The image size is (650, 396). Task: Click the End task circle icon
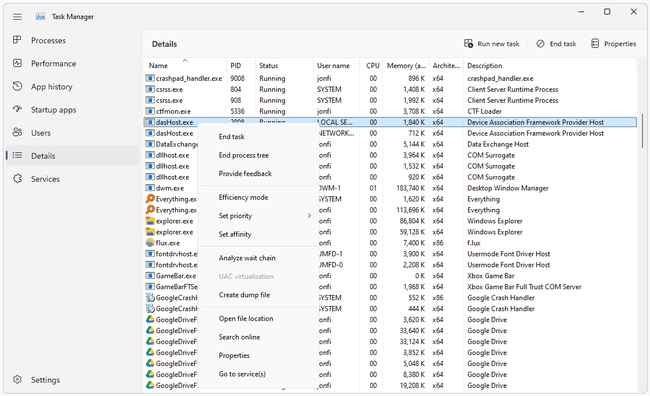coord(540,44)
